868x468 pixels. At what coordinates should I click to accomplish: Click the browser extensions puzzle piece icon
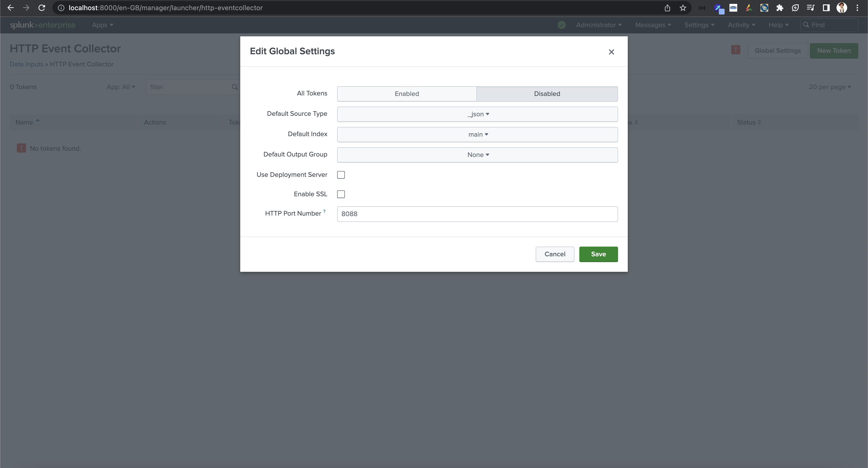780,8
